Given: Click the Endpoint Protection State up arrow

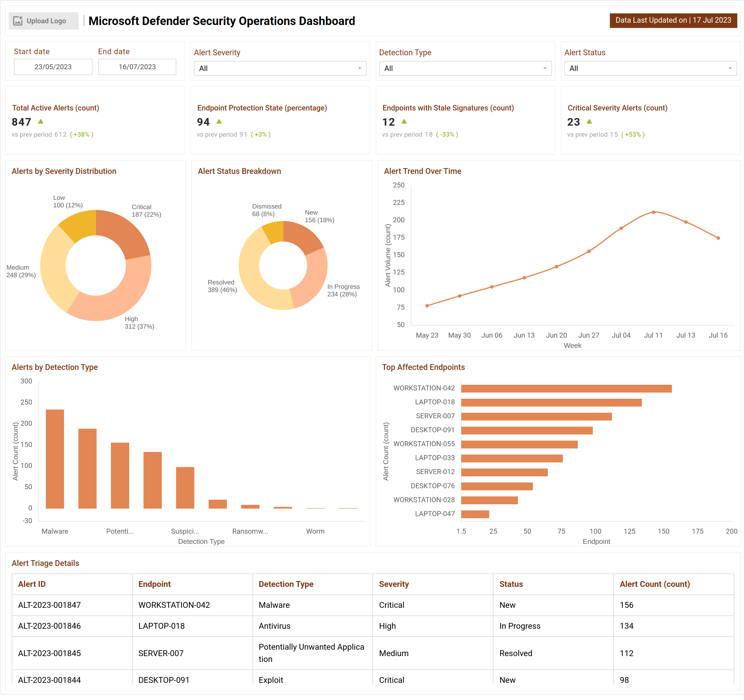Looking at the screenshot, I should pos(219,122).
